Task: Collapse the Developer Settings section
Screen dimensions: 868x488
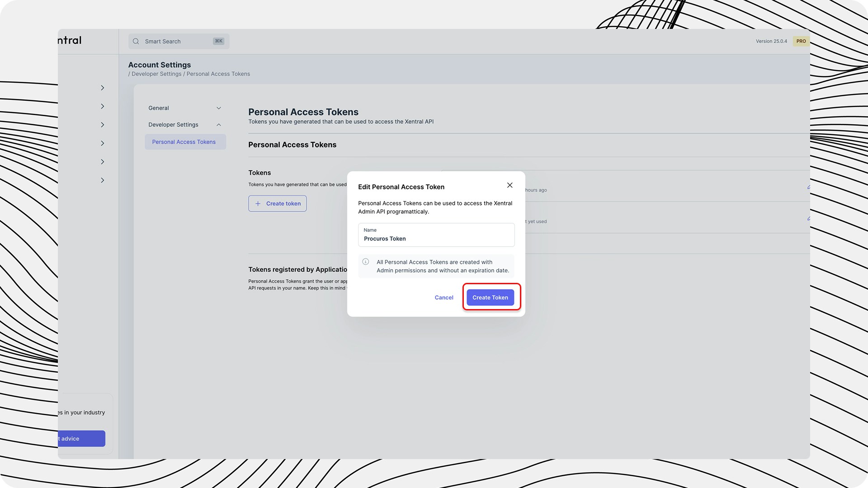Action: click(x=219, y=125)
